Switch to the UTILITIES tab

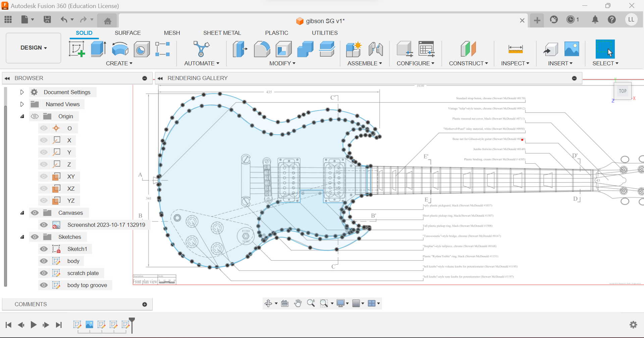325,33
